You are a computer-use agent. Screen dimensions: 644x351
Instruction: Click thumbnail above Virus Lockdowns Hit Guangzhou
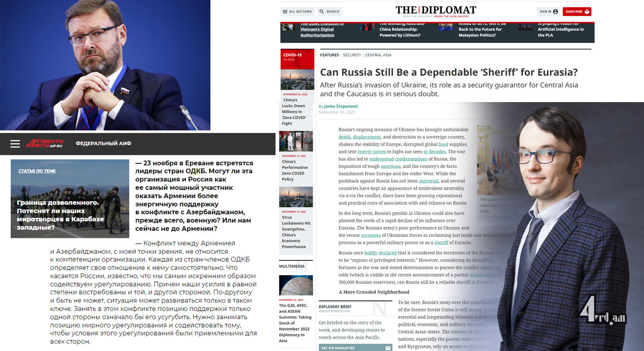click(296, 197)
